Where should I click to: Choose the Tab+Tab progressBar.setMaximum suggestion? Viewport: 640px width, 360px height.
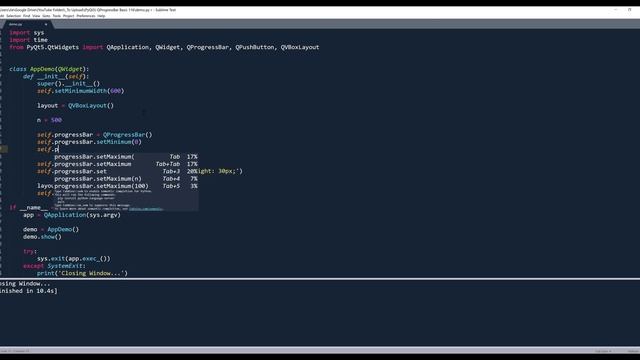click(126, 164)
